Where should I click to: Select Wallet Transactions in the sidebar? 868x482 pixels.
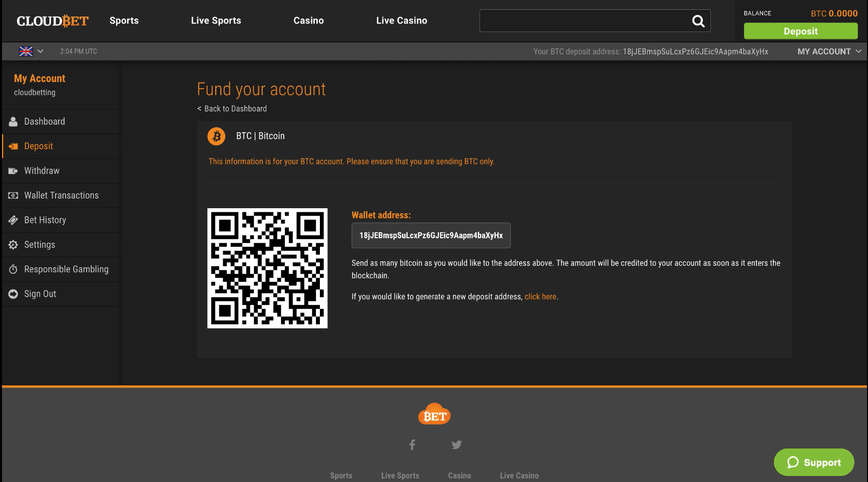click(62, 195)
